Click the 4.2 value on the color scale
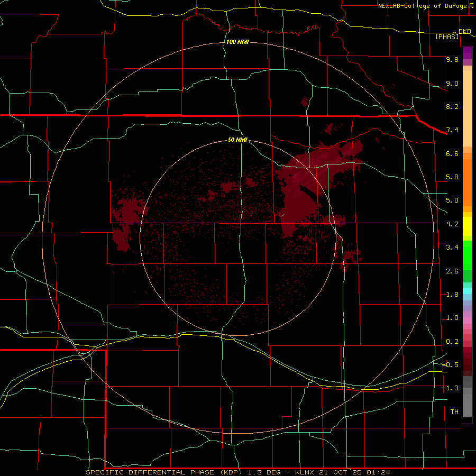476x476 pixels. click(x=452, y=224)
